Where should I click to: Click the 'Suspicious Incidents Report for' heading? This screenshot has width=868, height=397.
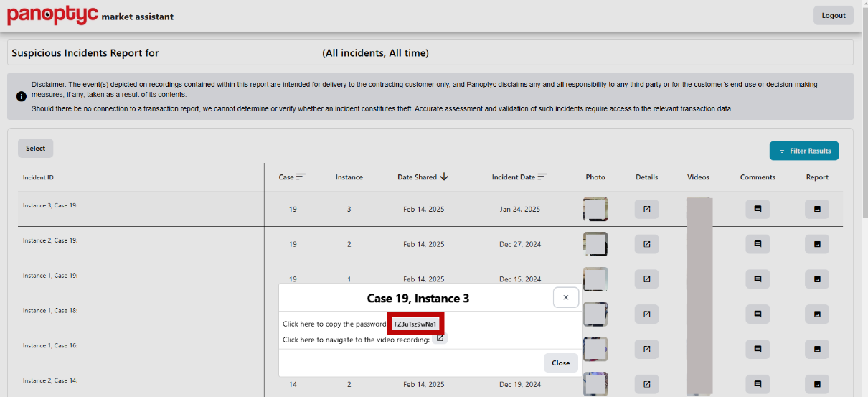85,53
